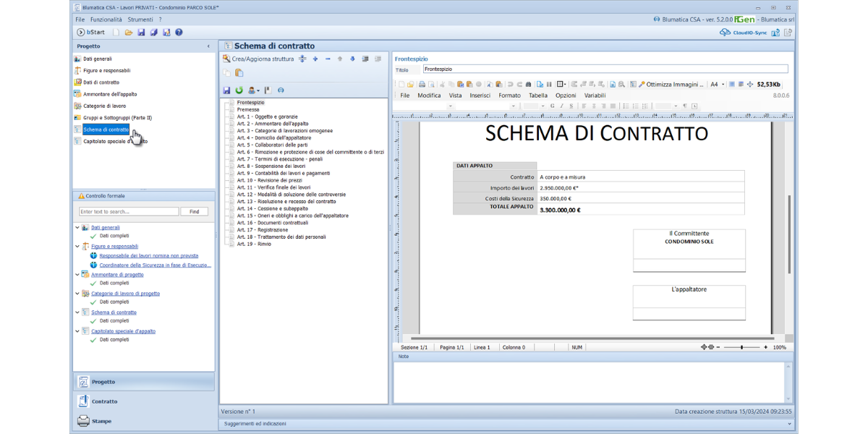Remove article using the minus icon
The width and height of the screenshot is (868, 434).
pos(328,59)
